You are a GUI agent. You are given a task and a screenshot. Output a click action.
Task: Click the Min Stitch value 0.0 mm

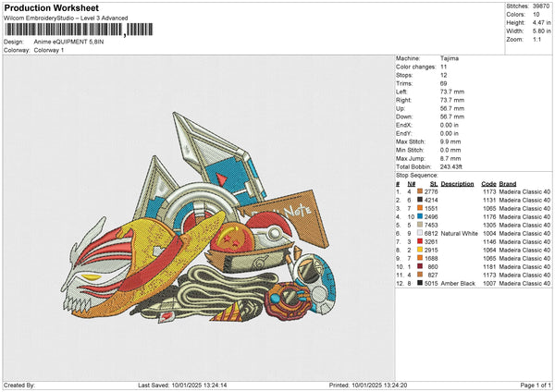click(x=450, y=150)
